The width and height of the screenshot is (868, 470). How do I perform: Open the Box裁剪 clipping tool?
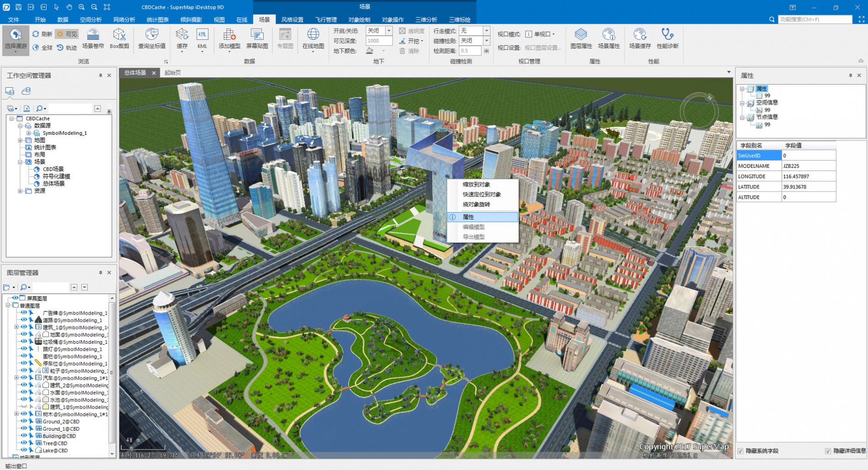coord(119,39)
